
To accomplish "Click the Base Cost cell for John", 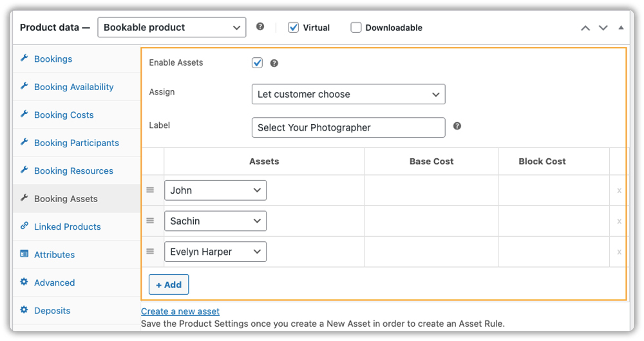I will (x=431, y=190).
